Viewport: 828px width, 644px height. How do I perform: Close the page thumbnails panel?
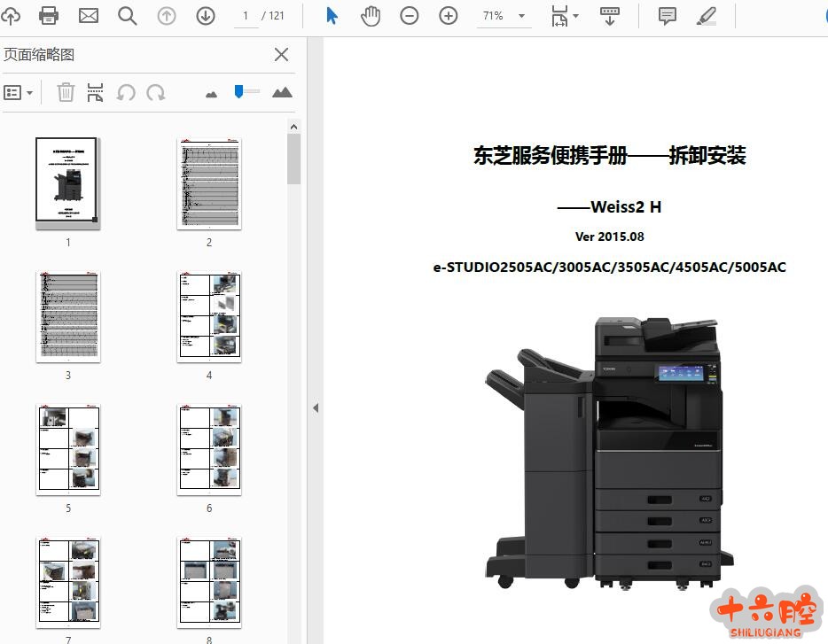tap(281, 55)
